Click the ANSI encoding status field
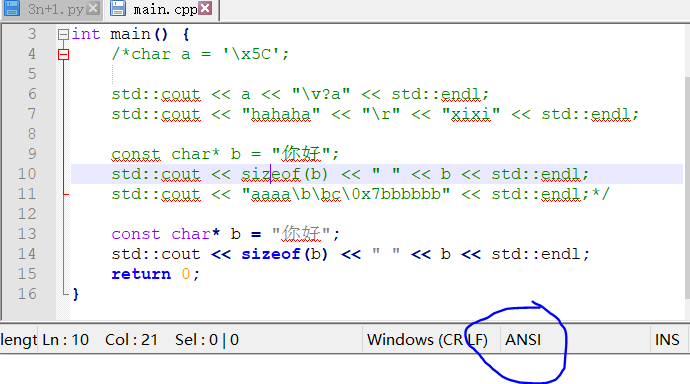 point(523,340)
